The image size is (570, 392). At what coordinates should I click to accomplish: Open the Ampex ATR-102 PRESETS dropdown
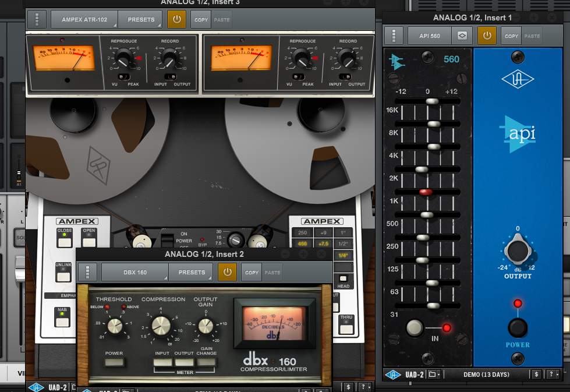click(141, 19)
